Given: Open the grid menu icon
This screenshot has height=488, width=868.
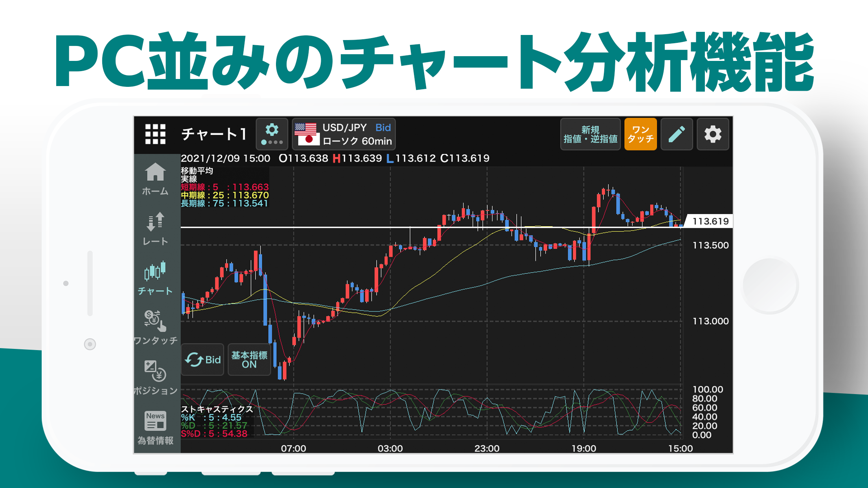Looking at the screenshot, I should click(x=155, y=134).
